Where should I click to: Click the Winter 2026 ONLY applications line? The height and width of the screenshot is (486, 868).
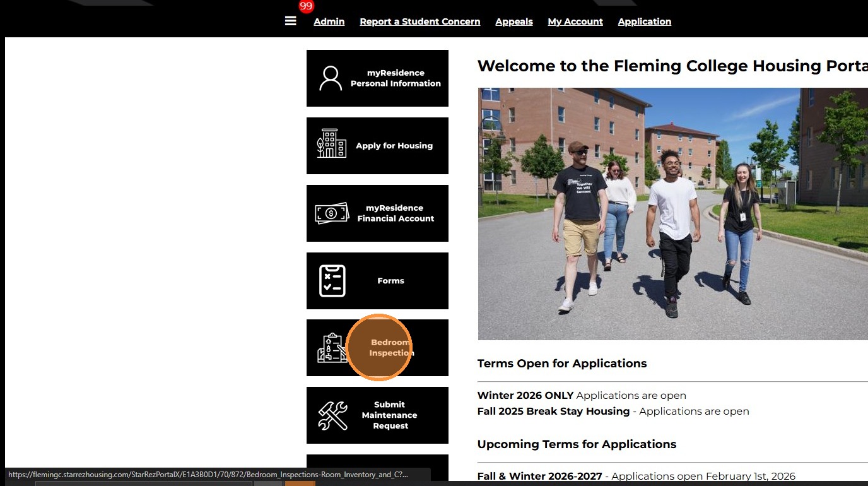[x=582, y=396]
